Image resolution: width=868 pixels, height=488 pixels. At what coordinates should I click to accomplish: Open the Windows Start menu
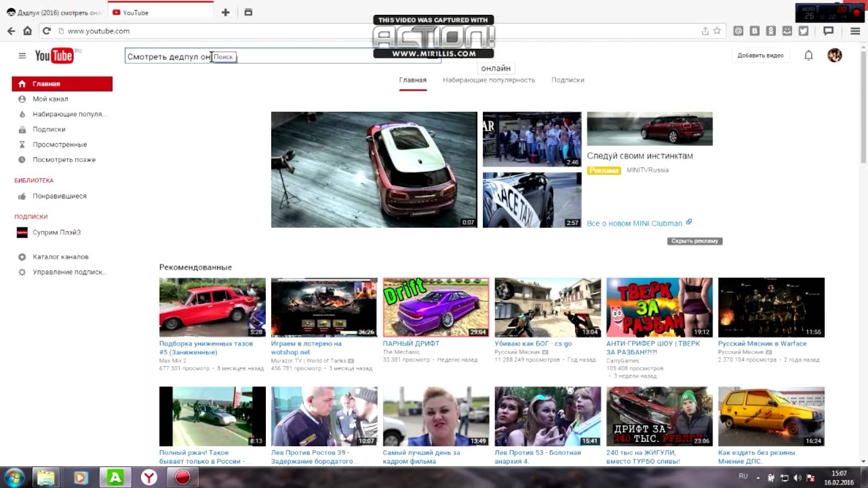click(x=14, y=477)
